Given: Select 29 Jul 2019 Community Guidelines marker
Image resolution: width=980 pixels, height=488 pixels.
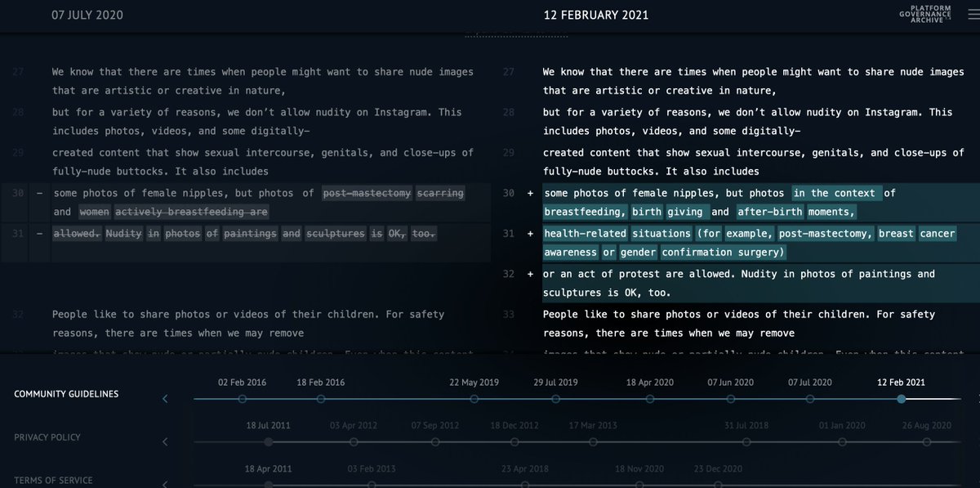Looking at the screenshot, I should 555,399.
